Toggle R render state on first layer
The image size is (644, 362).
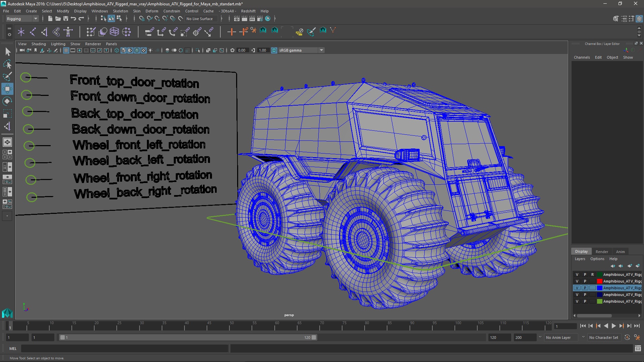(x=592, y=275)
